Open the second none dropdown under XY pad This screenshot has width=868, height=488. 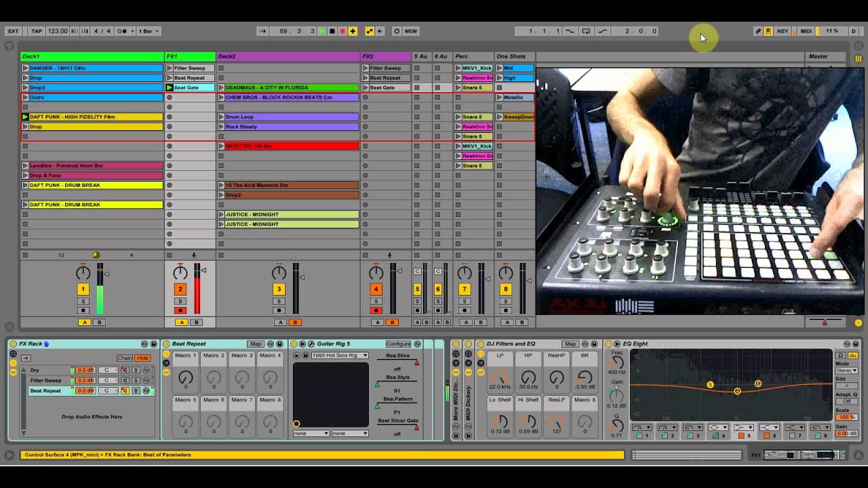tap(350, 434)
